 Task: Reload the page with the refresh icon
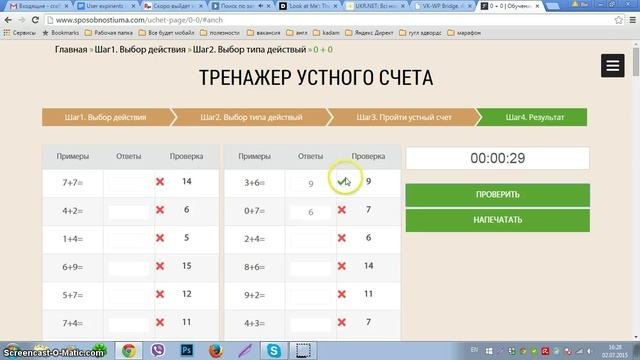point(35,20)
